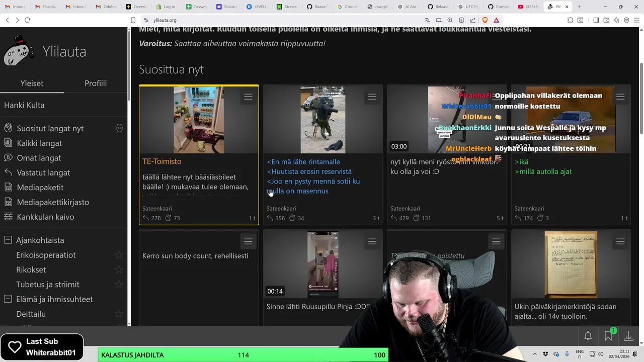Open Kerro sun body count thread
644x362 pixels.
195,255
